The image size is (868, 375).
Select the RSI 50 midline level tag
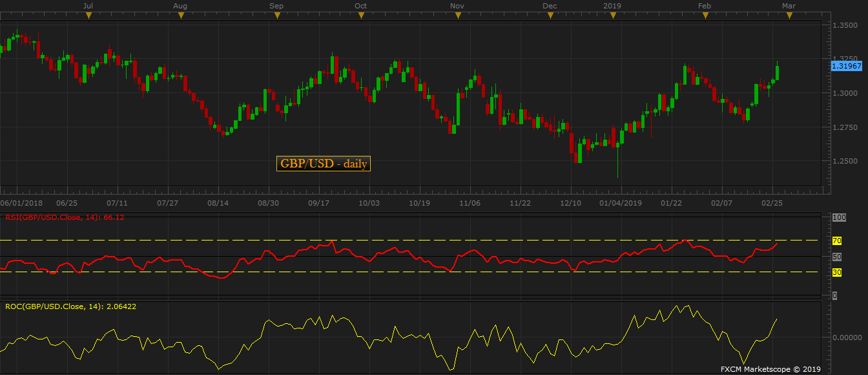[x=836, y=257]
